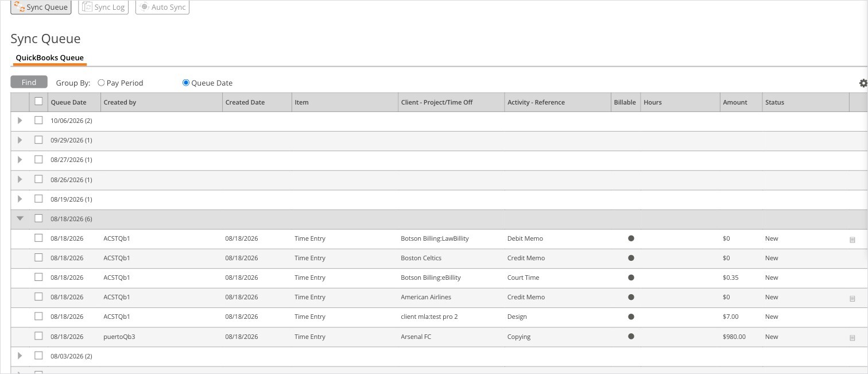Expand the 10/06/2026 (2) group
Image resolution: width=868 pixels, height=374 pixels.
pos(20,121)
